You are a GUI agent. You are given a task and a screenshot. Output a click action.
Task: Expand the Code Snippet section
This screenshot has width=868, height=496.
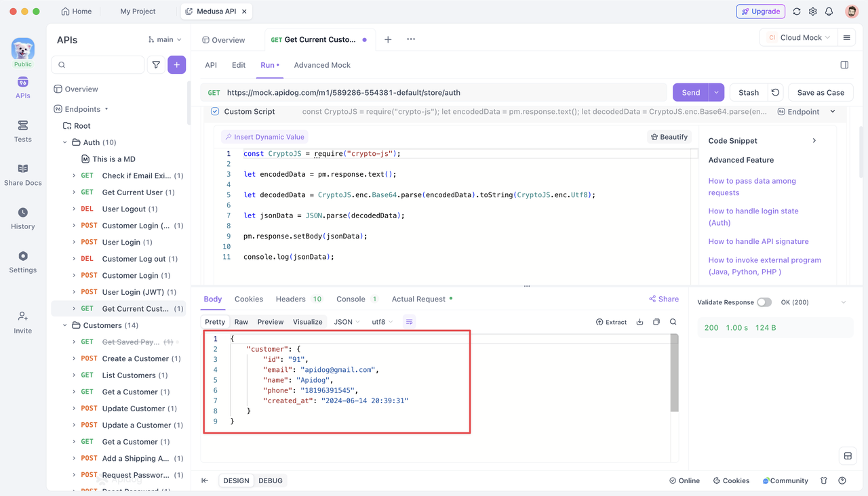814,141
